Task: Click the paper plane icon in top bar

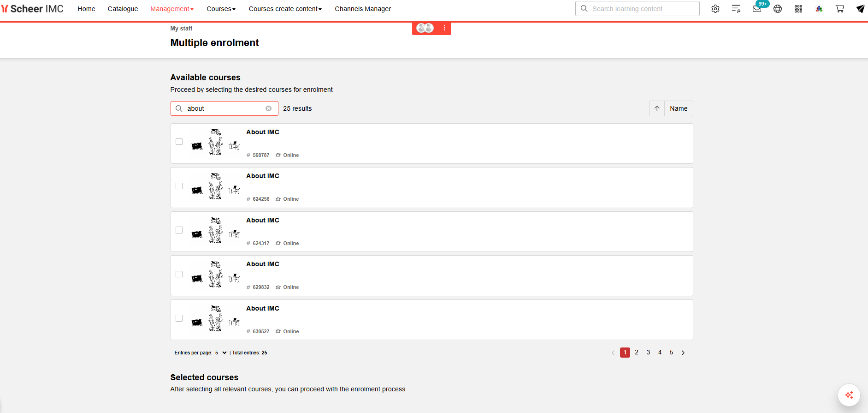Action: [860, 9]
